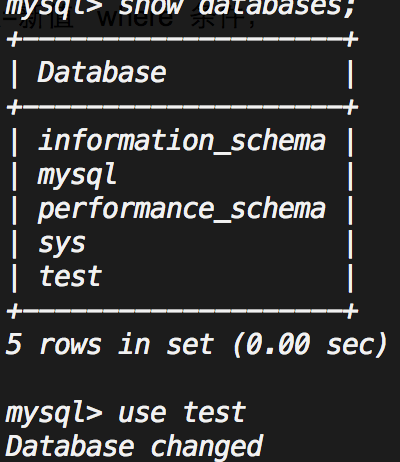Click the 'Database' column header
Screen dimensions: 400x462
tap(102, 72)
